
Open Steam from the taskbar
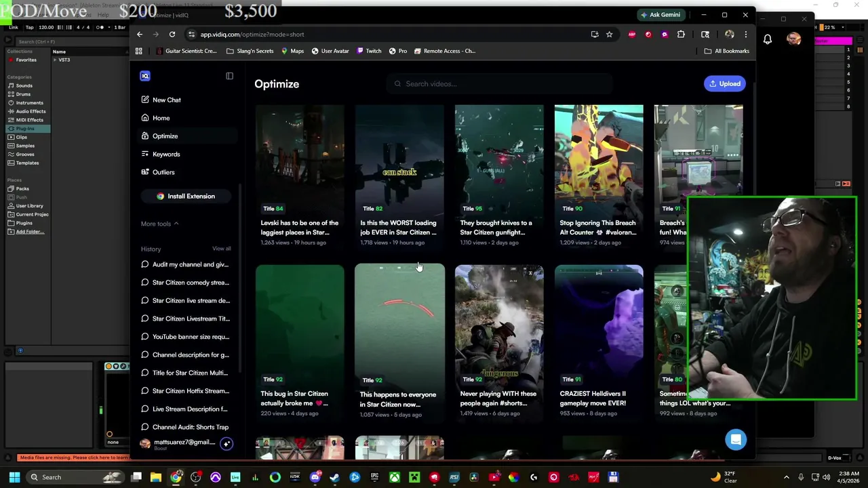click(x=334, y=477)
